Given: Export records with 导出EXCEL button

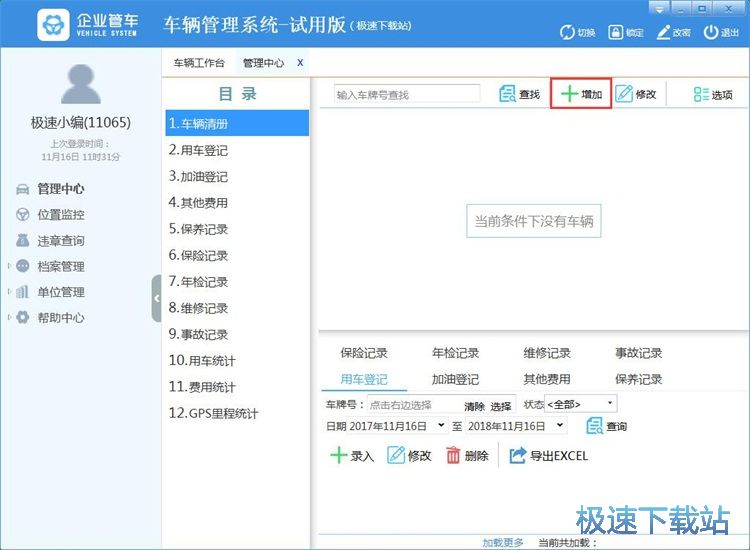Looking at the screenshot, I should pos(548,456).
